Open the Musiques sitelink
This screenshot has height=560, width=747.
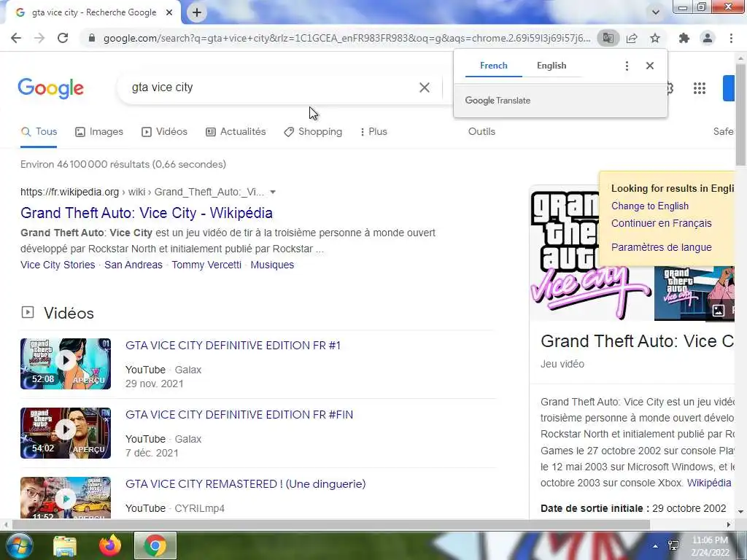click(x=272, y=265)
